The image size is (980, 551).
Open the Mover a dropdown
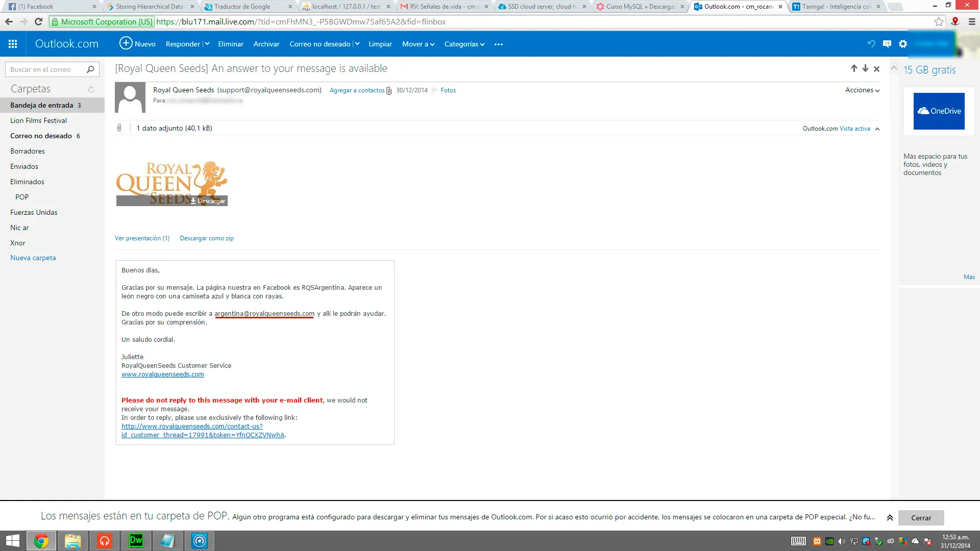click(418, 44)
